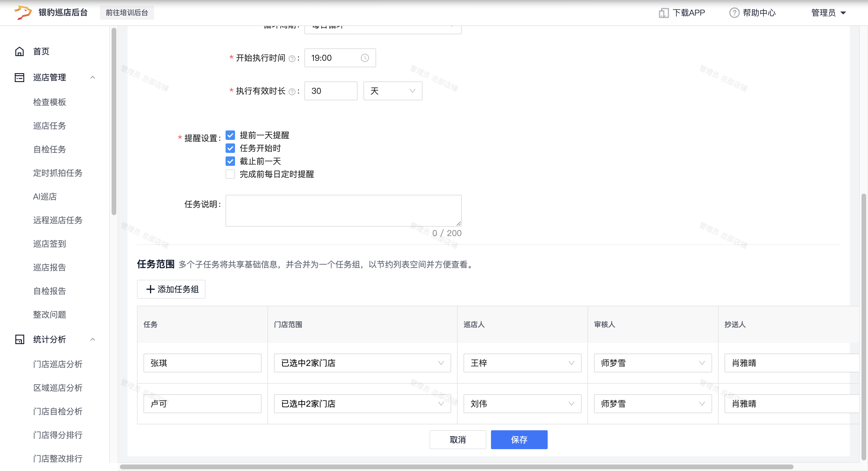Click the 统计分析 chart icon
This screenshot has height=471, width=868.
click(x=19, y=339)
